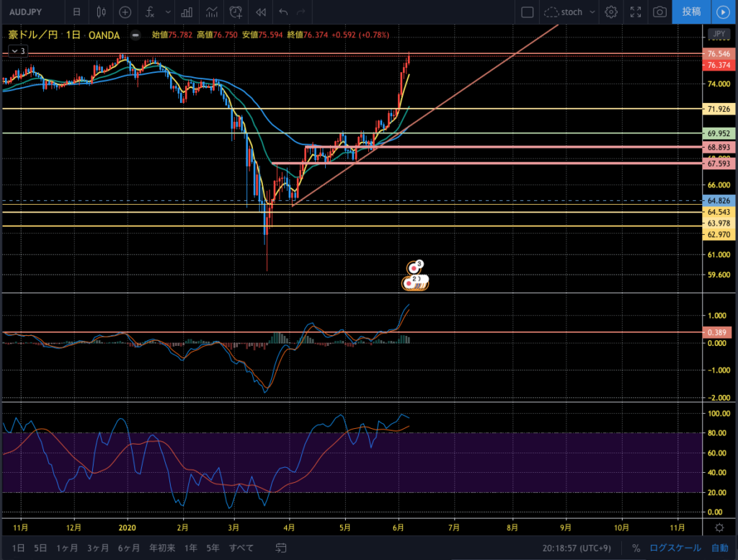Open the stoch saved layout
The height and width of the screenshot is (560, 738).
[x=564, y=12]
